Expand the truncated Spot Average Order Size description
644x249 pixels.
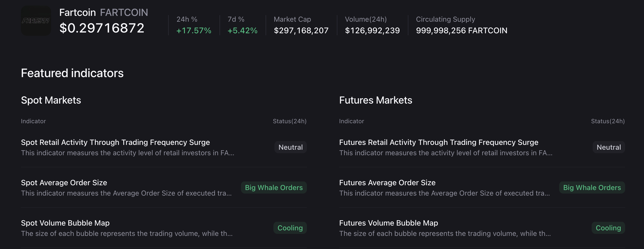click(126, 193)
